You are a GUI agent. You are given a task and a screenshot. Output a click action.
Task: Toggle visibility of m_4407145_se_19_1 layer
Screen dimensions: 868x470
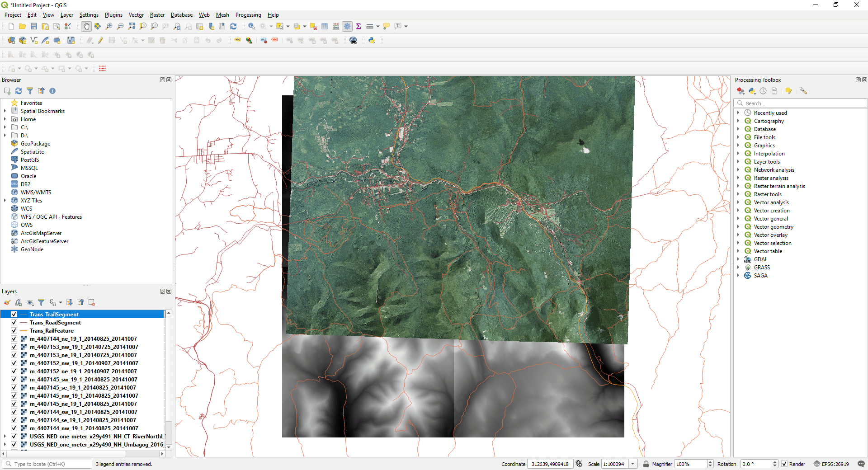pyautogui.click(x=14, y=388)
